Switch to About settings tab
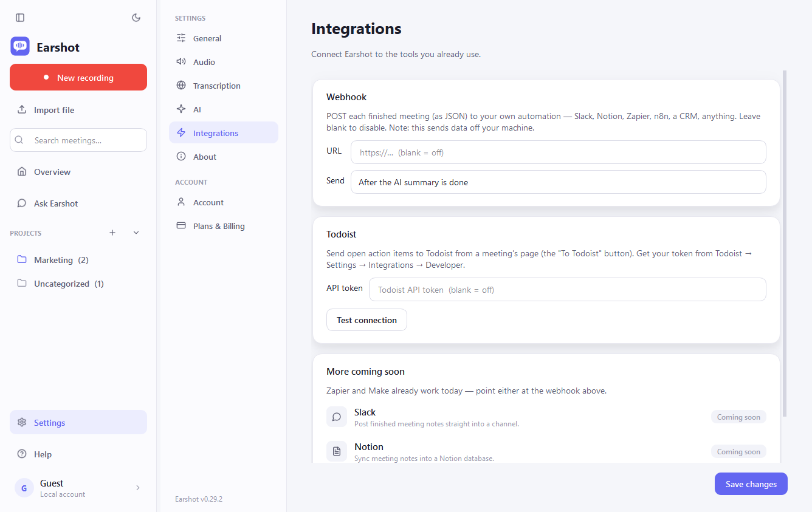 [x=224, y=157]
